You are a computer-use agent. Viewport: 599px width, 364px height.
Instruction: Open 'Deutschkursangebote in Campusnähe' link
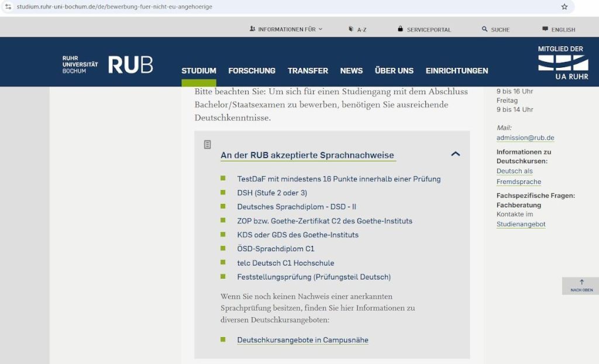(x=302, y=340)
